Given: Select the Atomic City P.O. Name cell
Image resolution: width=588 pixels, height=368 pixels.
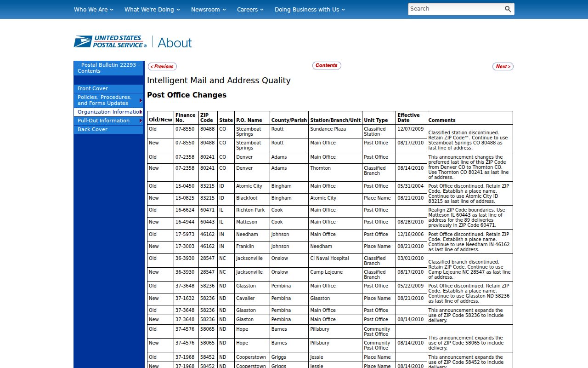Looking at the screenshot, I should [x=252, y=188].
